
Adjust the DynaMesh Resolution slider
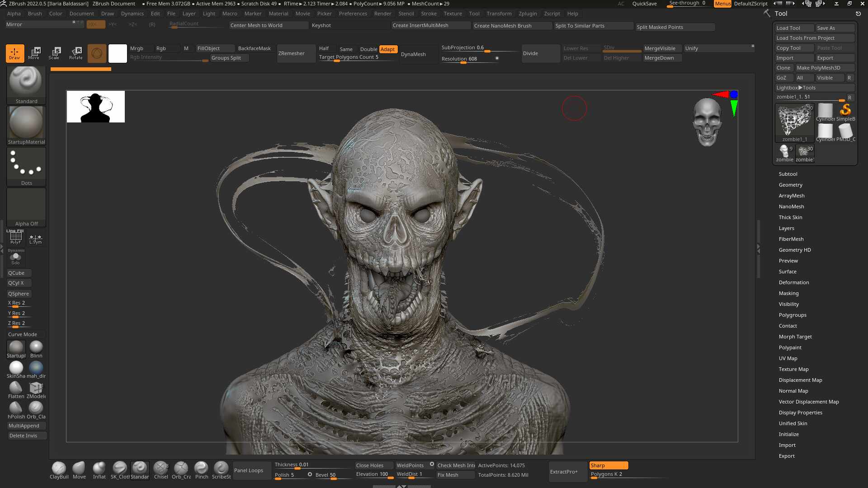coord(470,59)
